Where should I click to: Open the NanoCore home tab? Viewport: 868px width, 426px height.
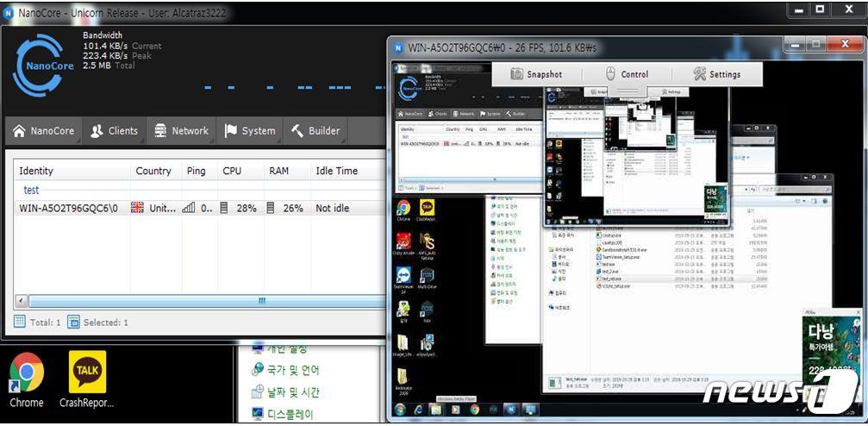(x=44, y=131)
